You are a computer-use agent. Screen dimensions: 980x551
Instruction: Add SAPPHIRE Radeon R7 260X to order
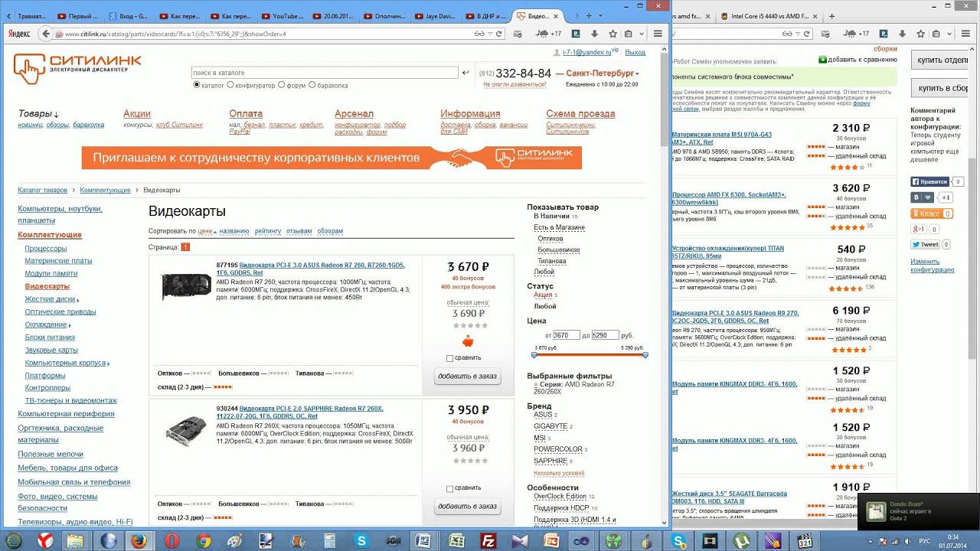467,506
